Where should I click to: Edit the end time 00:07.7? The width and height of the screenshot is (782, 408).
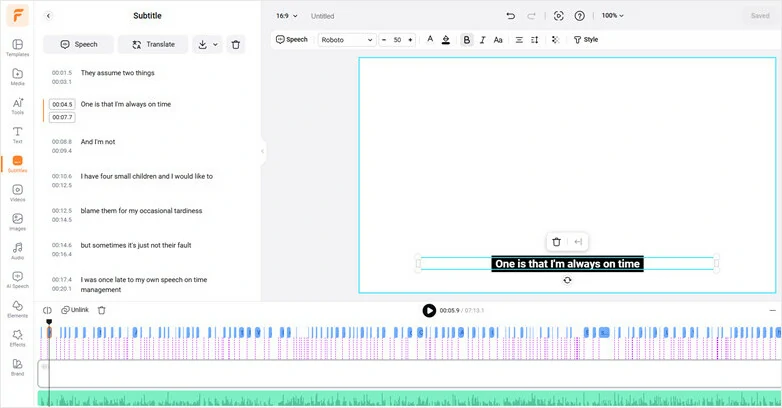pyautogui.click(x=62, y=117)
